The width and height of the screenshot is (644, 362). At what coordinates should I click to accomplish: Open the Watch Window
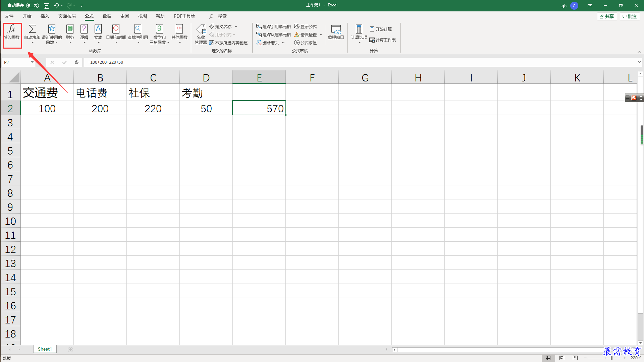coord(336,32)
